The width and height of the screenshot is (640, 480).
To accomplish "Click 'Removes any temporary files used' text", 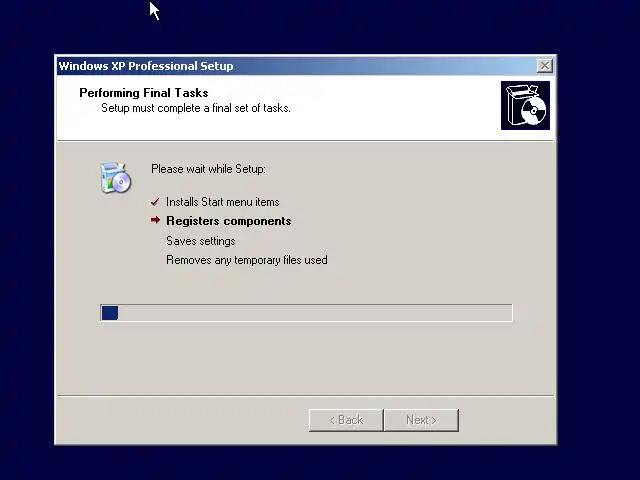I will coord(247,260).
